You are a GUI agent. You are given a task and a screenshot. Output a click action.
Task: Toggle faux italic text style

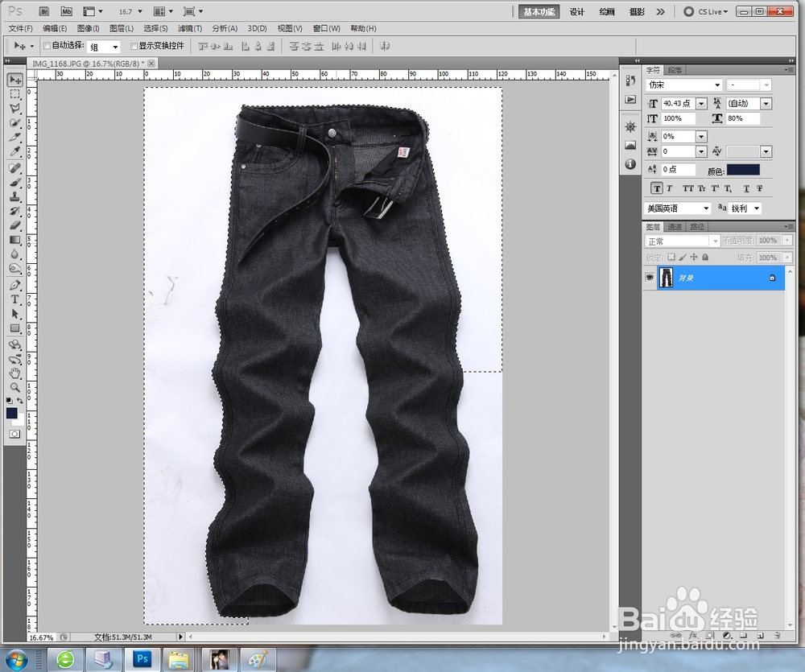click(670, 188)
